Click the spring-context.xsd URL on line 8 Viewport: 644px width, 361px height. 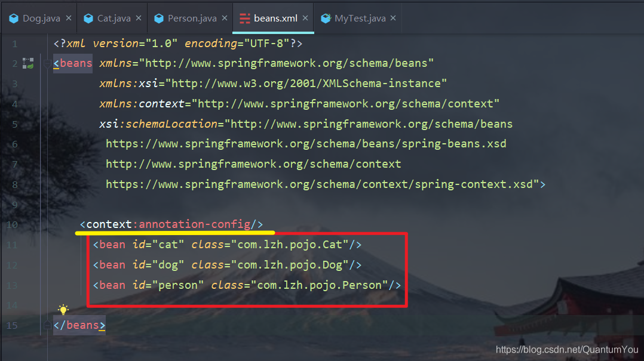point(319,184)
